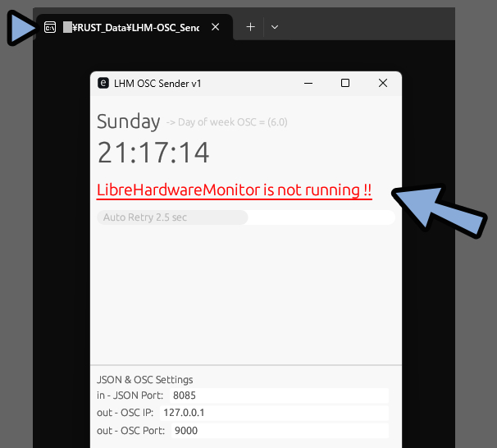Click the JSON & OSC Settings heading
The width and height of the screenshot is (497, 448).
click(x=145, y=380)
